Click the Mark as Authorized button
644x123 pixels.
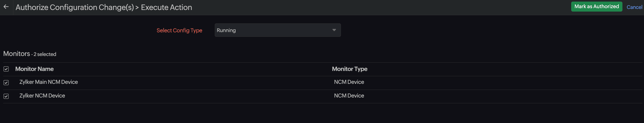tap(596, 7)
